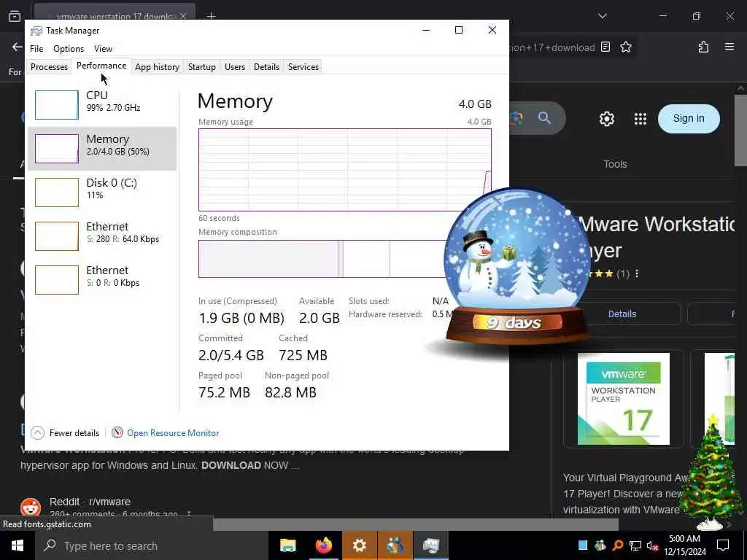
Task: Click the Tools button in Google results
Action: [615, 164]
